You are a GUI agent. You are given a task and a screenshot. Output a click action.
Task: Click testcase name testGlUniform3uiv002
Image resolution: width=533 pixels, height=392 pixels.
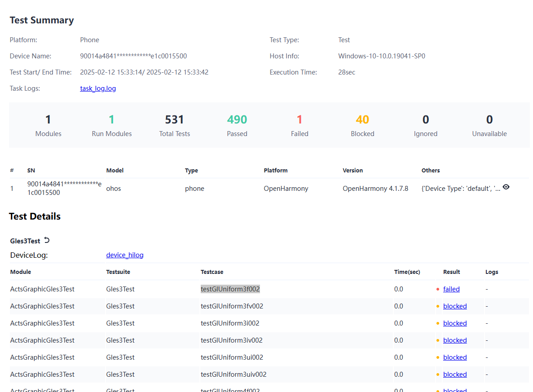233,374
